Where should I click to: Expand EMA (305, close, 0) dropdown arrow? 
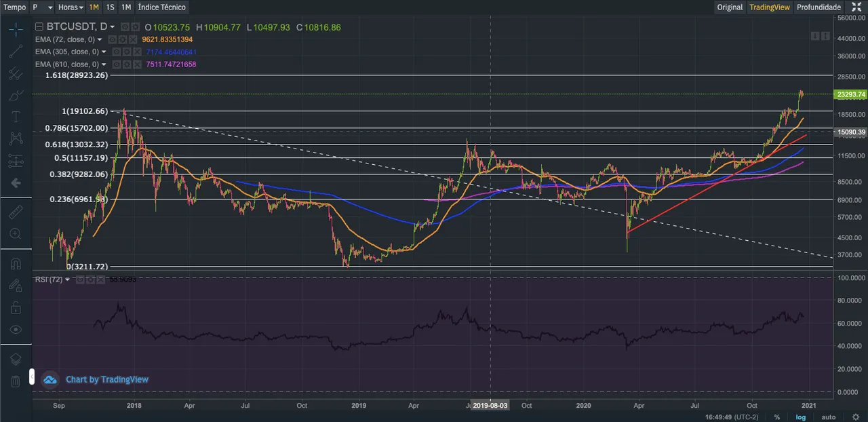104,52
